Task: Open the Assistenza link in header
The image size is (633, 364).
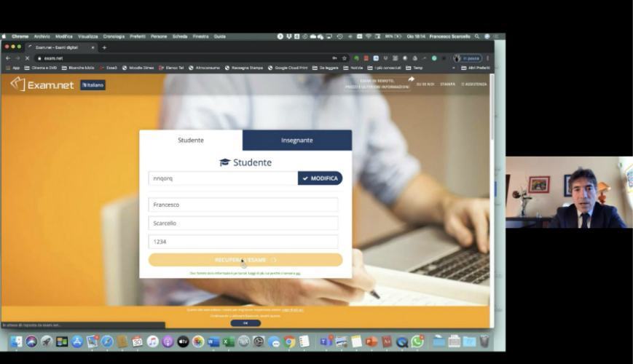Action: [475, 84]
